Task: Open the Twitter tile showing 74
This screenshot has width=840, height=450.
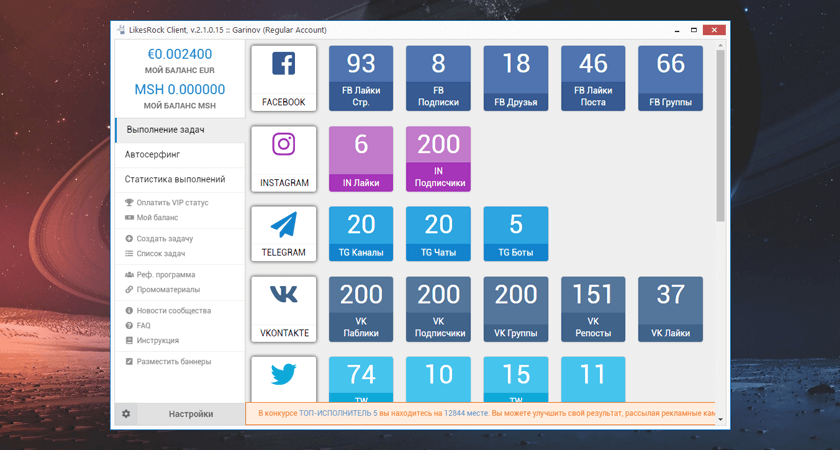Action: click(x=361, y=379)
